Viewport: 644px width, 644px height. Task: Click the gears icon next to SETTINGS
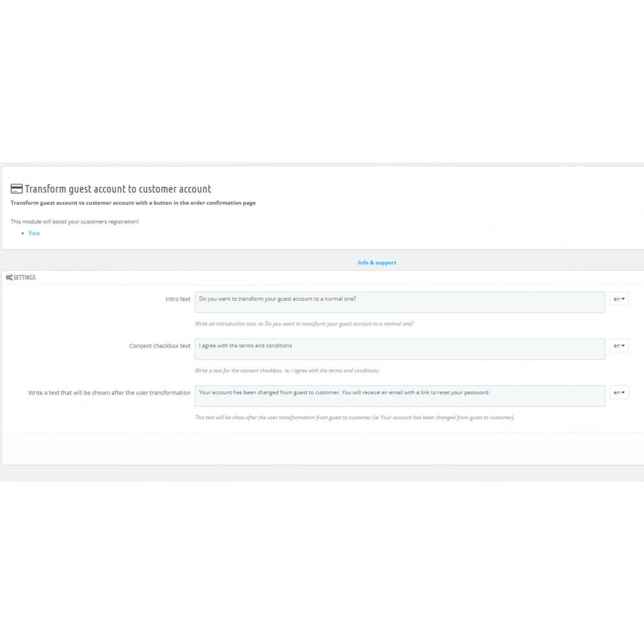point(9,278)
